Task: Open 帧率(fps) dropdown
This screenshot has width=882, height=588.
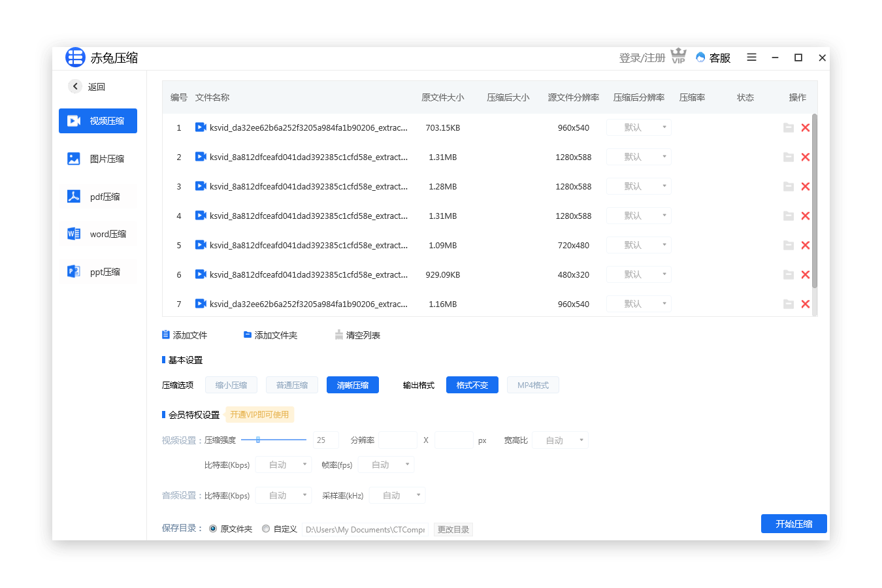Action: click(x=386, y=465)
